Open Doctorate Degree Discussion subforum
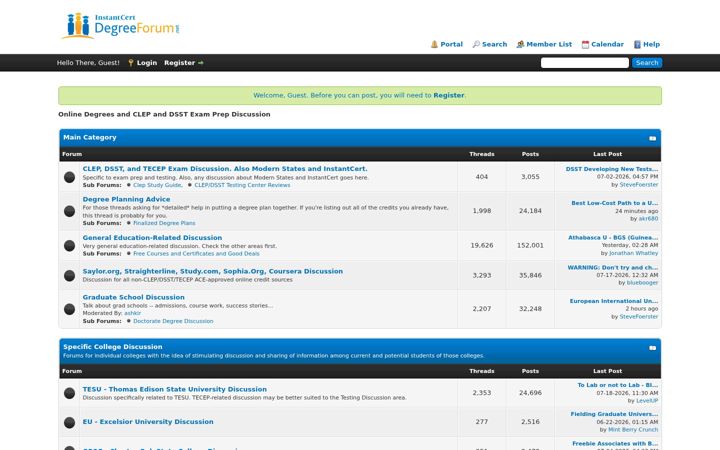The height and width of the screenshot is (450, 720). (173, 321)
